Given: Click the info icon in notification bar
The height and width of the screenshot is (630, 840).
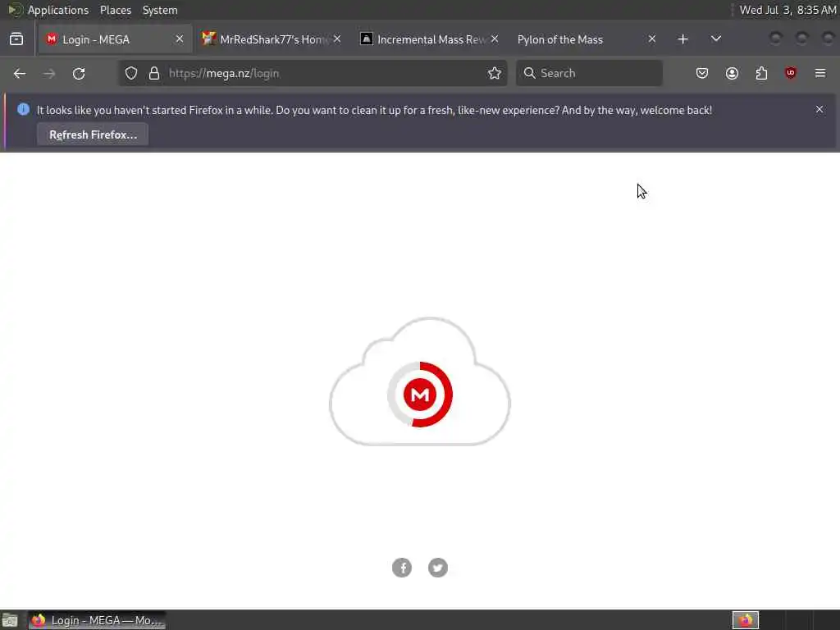Looking at the screenshot, I should click(x=23, y=109).
